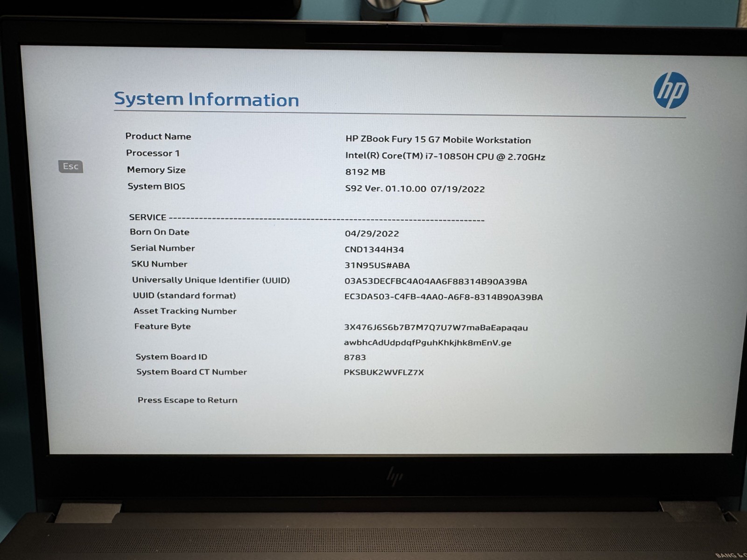Click the Asset Tracking Number label

(185, 311)
